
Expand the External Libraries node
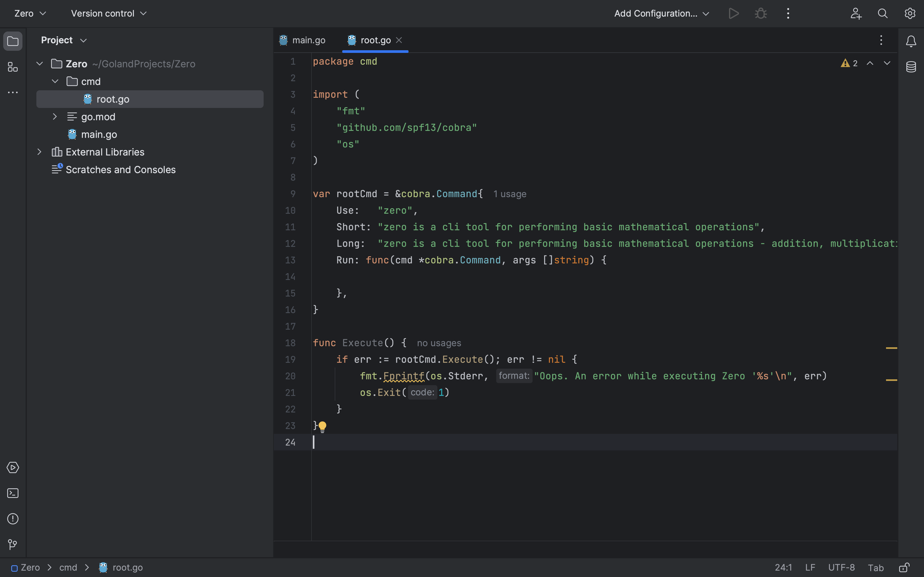(x=39, y=152)
